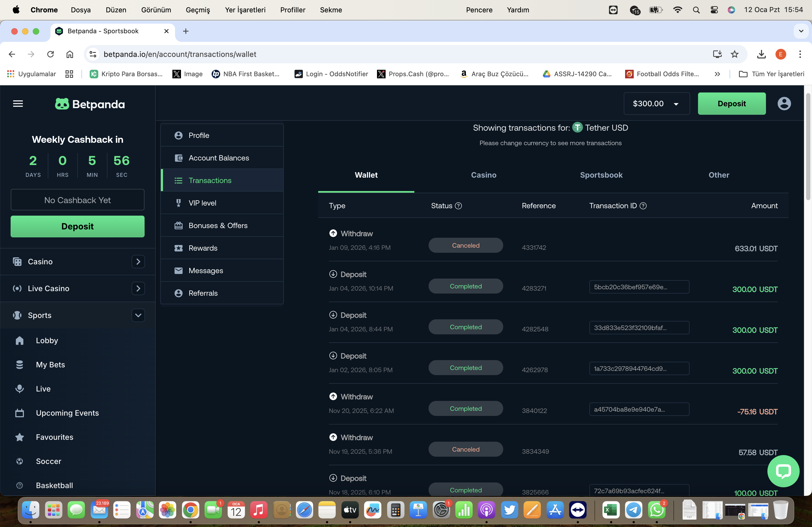Open Chrome downloads icon
Viewport: 812px width, 527px height.
pos(761,54)
